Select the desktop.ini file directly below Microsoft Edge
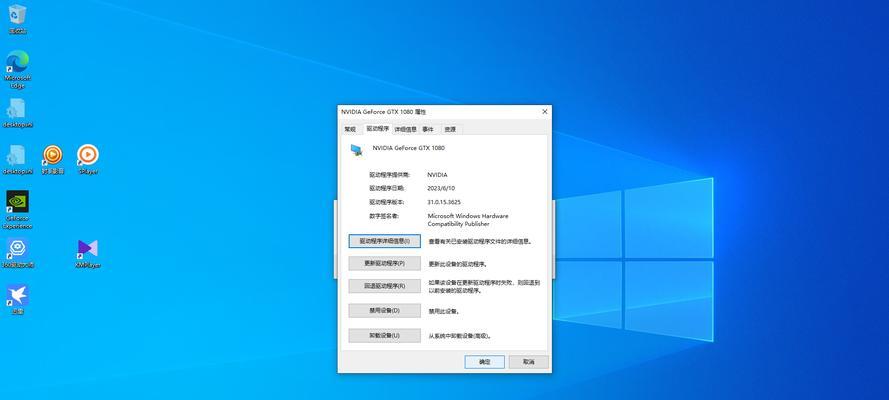 point(18,113)
